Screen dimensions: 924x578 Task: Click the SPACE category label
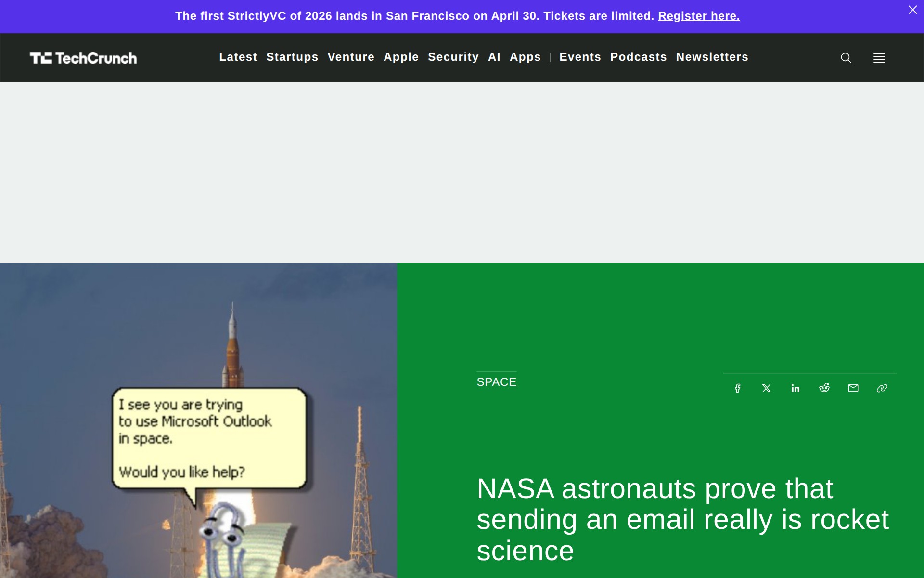pyautogui.click(x=496, y=382)
